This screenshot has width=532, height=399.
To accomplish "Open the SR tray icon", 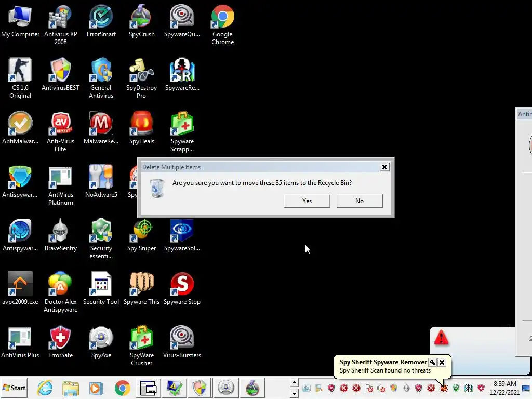I will pyautogui.click(x=469, y=388).
